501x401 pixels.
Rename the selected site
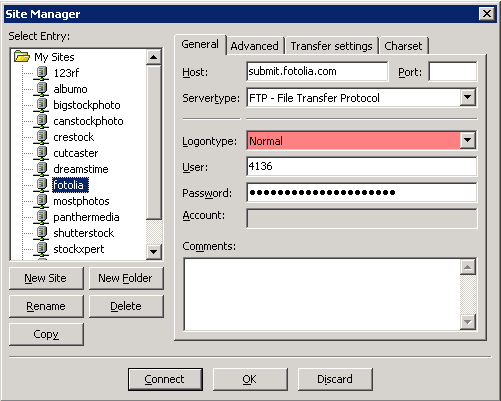[46, 306]
